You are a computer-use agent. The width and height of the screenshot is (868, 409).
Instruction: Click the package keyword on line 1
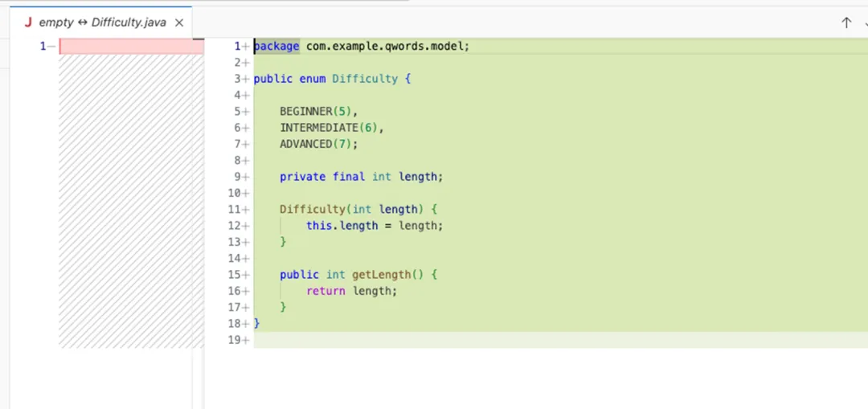(276, 47)
